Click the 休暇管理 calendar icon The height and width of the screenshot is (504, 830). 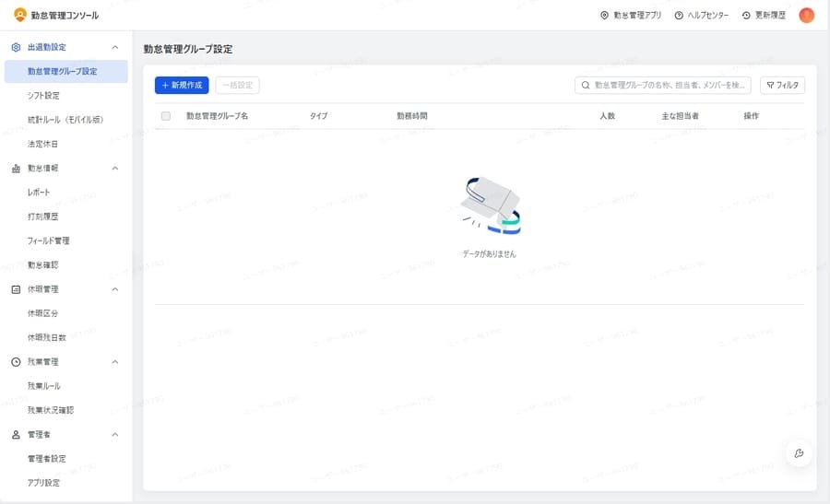pyautogui.click(x=16, y=289)
